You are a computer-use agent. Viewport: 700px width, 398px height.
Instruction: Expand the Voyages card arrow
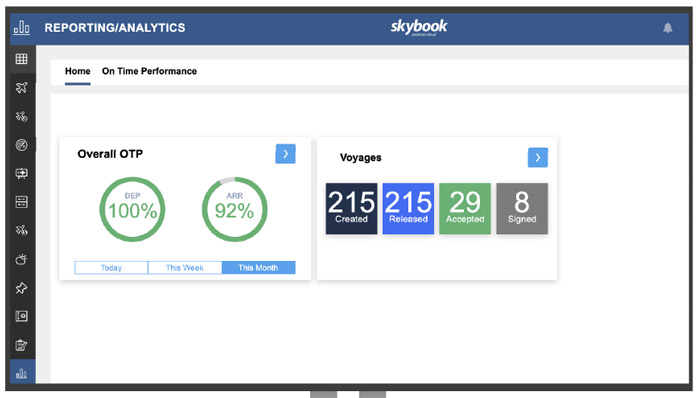(538, 158)
